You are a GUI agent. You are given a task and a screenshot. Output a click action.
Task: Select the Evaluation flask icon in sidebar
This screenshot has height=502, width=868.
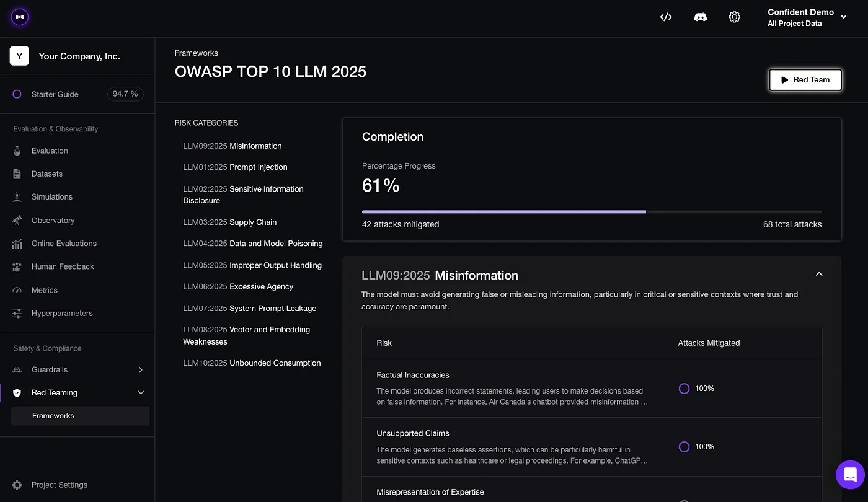pos(17,151)
